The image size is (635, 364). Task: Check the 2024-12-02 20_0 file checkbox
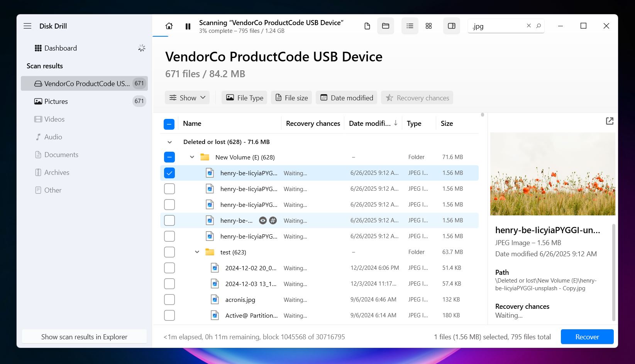point(169,268)
